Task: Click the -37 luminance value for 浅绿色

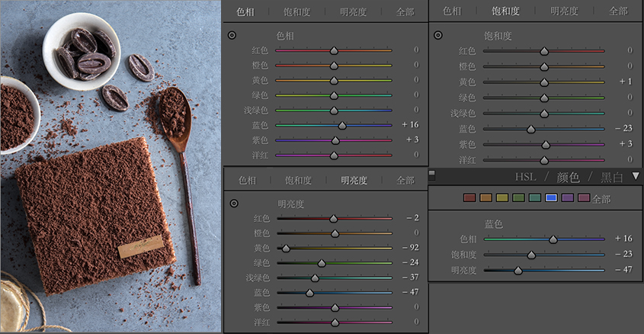Action: pos(411,277)
